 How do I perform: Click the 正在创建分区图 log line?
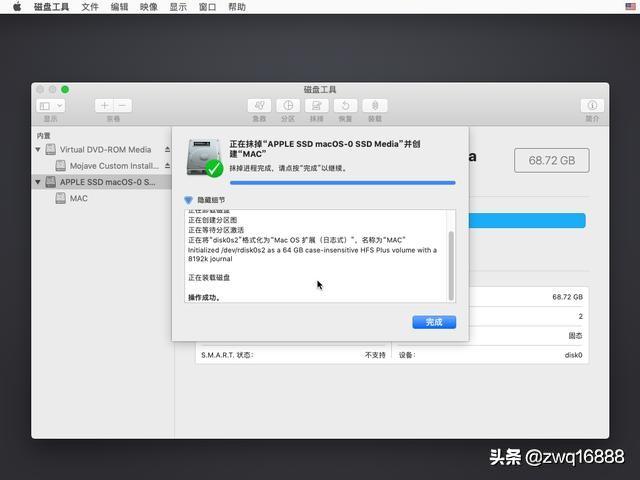tap(212, 220)
